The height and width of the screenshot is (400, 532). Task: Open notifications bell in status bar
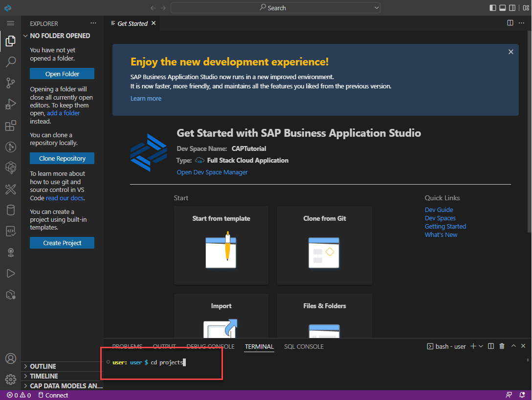pos(522,395)
